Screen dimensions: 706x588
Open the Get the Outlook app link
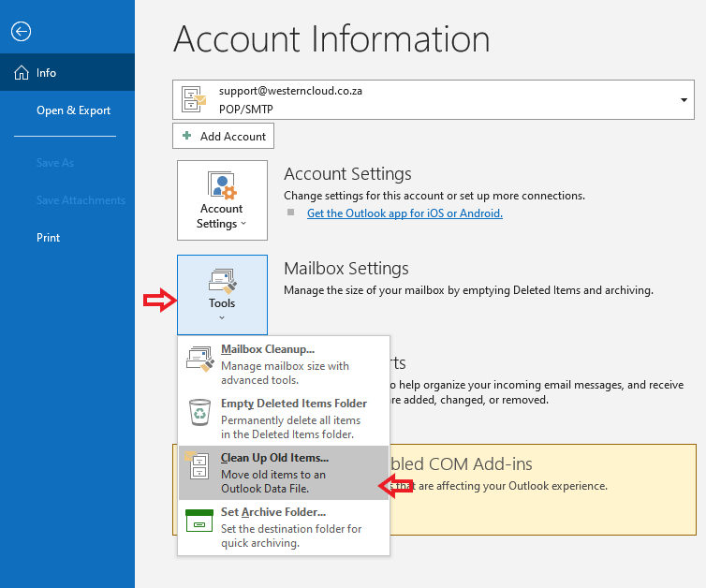tap(404, 213)
